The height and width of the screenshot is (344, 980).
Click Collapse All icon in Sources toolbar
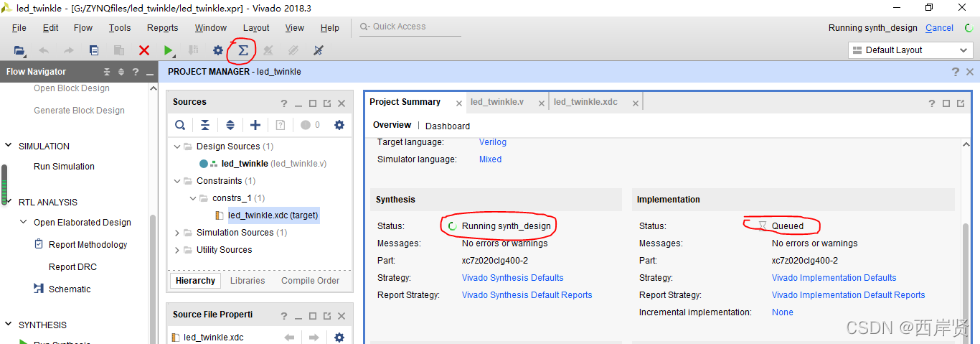pos(205,125)
